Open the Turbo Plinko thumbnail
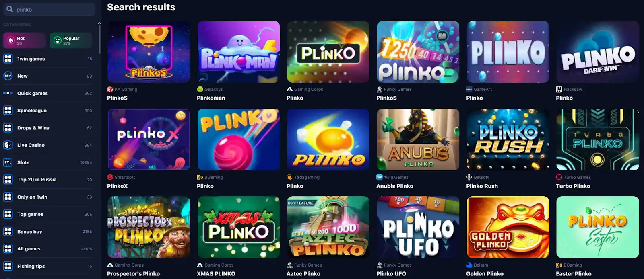Viewport: 644px width, 279px height. 598,139
